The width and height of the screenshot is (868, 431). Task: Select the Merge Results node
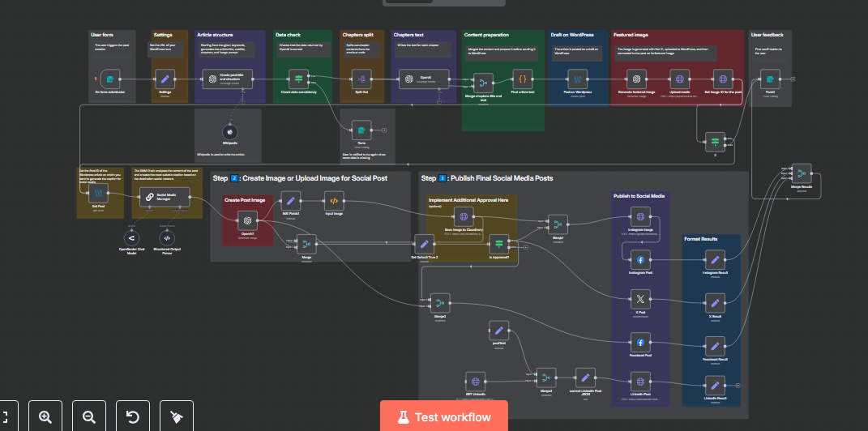click(x=801, y=174)
